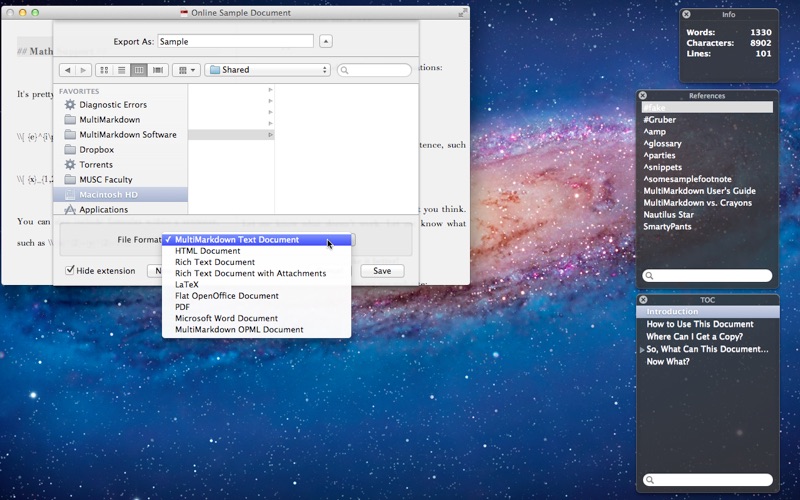Open the Shared folder location popup
The width and height of the screenshot is (800, 500).
(x=267, y=70)
